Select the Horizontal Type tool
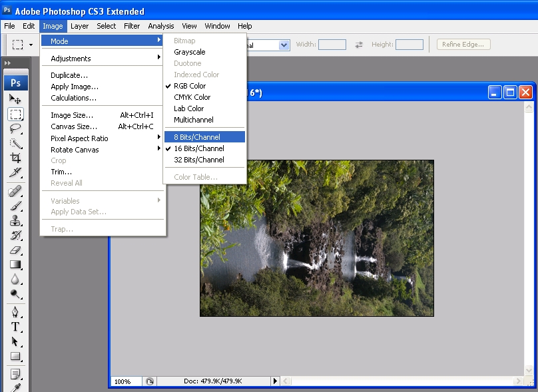The width and height of the screenshot is (538, 392). click(x=15, y=327)
